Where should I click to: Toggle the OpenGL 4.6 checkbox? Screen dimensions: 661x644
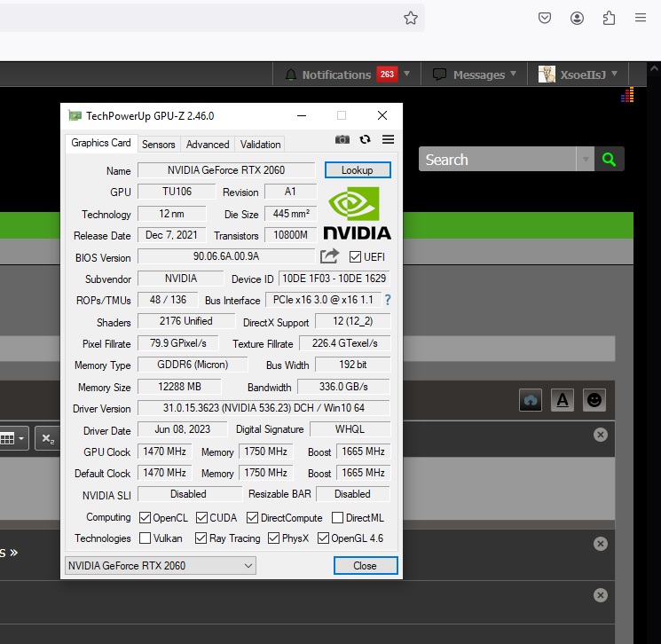[x=323, y=538]
